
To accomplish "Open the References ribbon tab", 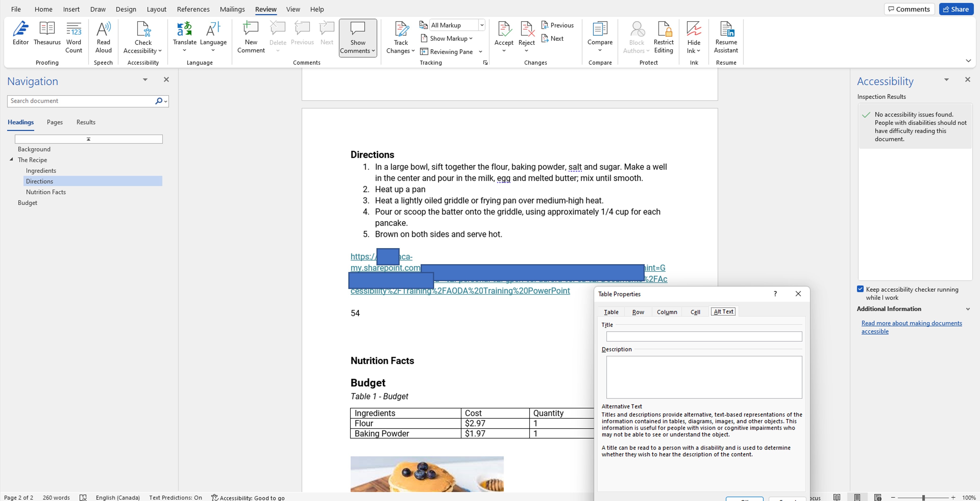I will (193, 9).
